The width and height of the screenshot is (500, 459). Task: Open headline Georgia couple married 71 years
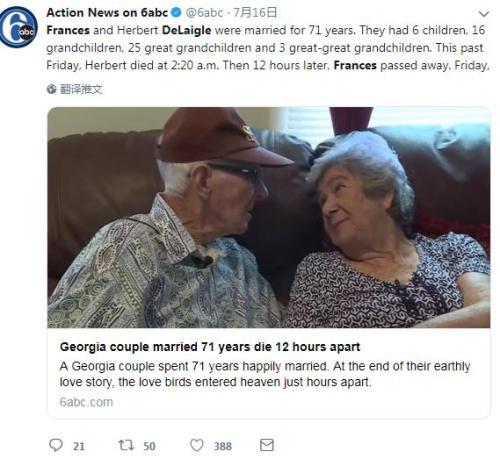(210, 347)
